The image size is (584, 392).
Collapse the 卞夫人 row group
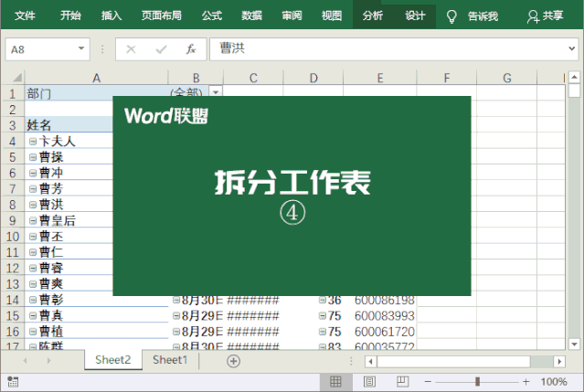33,142
